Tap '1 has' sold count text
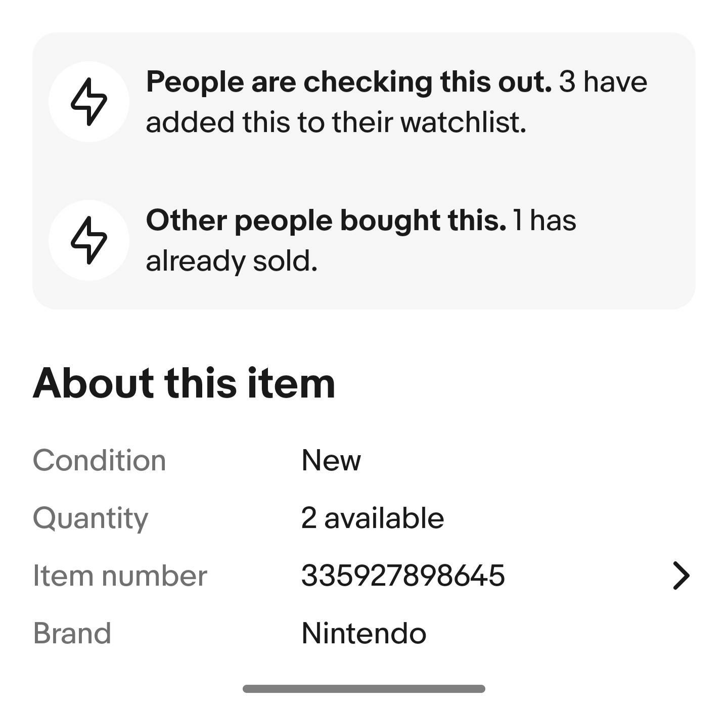728x707 pixels. (x=544, y=221)
